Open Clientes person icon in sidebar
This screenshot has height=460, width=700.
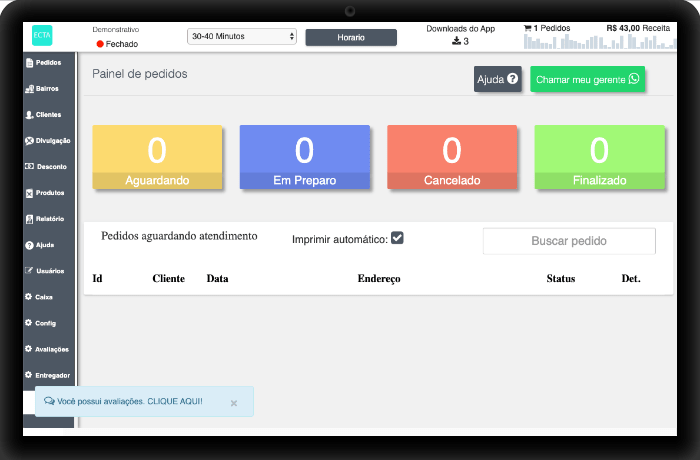(29, 115)
